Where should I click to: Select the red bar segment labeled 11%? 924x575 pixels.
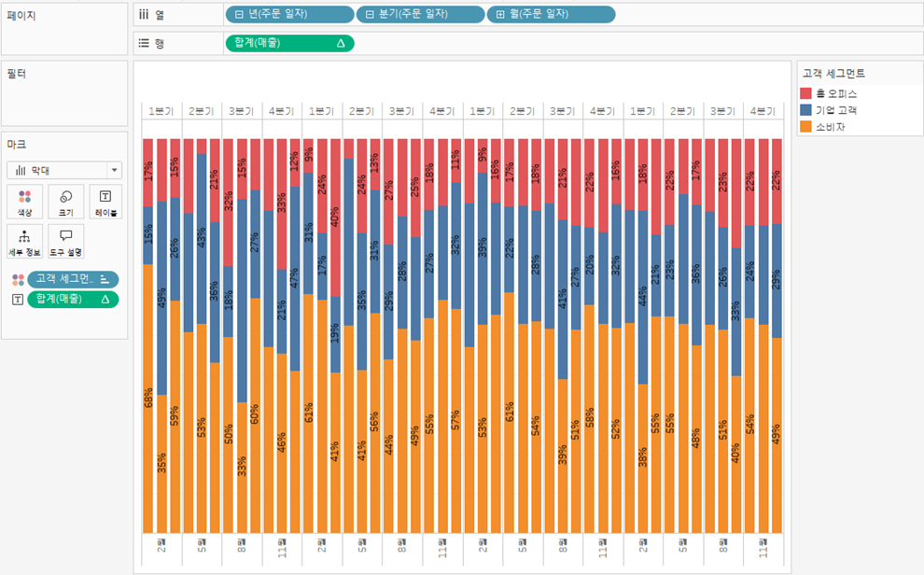click(455, 161)
